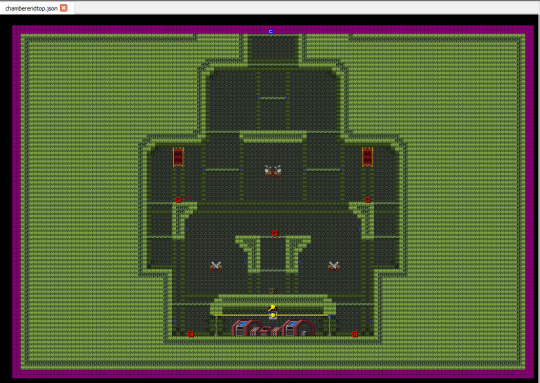Select the crossed axes decoration
Screen dimensions: 540x383
click(273, 172)
